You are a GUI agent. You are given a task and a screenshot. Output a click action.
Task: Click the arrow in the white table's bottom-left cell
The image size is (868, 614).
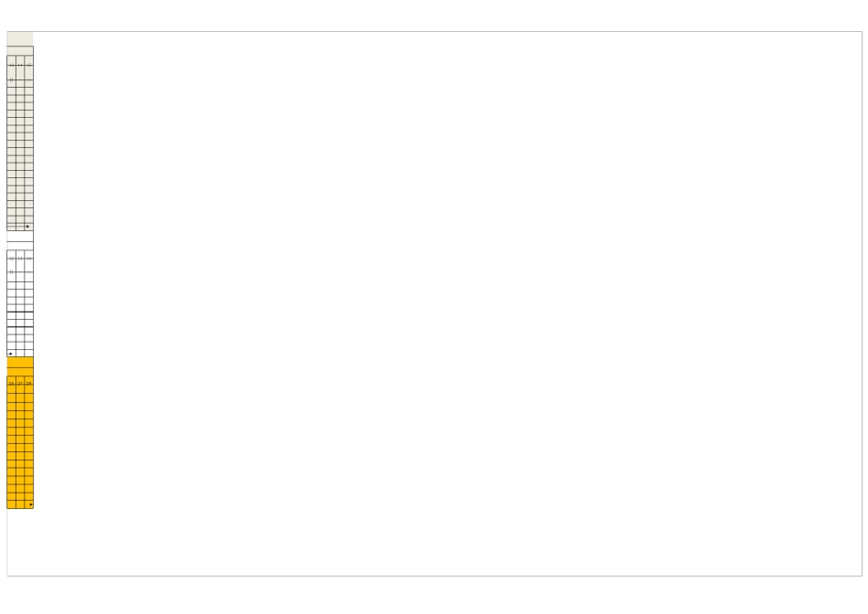click(11, 353)
